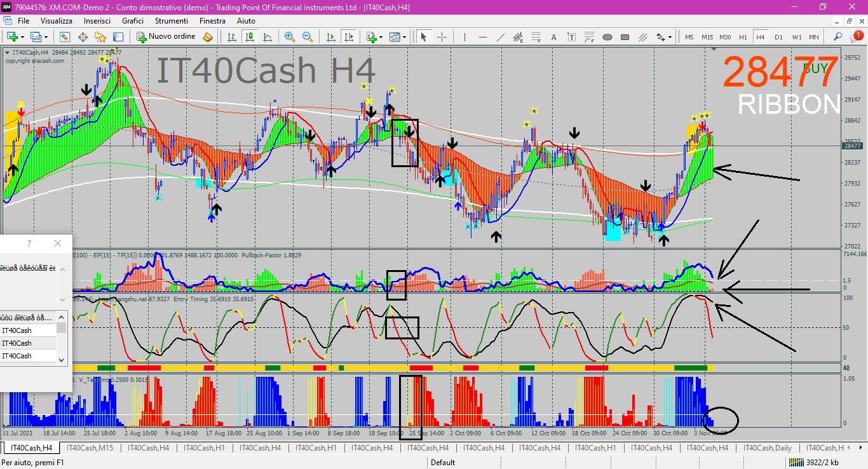Switch timeframe to M5

[x=689, y=37]
